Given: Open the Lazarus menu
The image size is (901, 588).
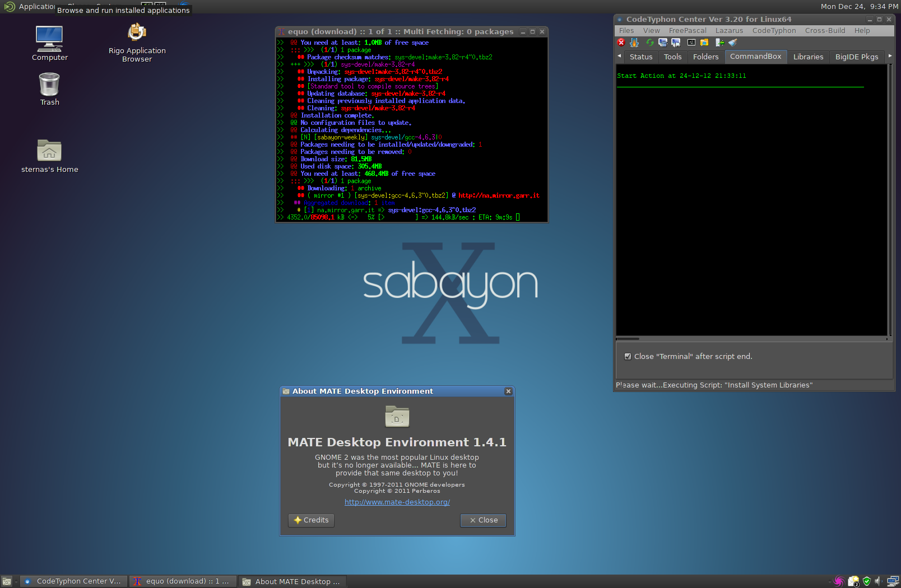Looking at the screenshot, I should (729, 31).
